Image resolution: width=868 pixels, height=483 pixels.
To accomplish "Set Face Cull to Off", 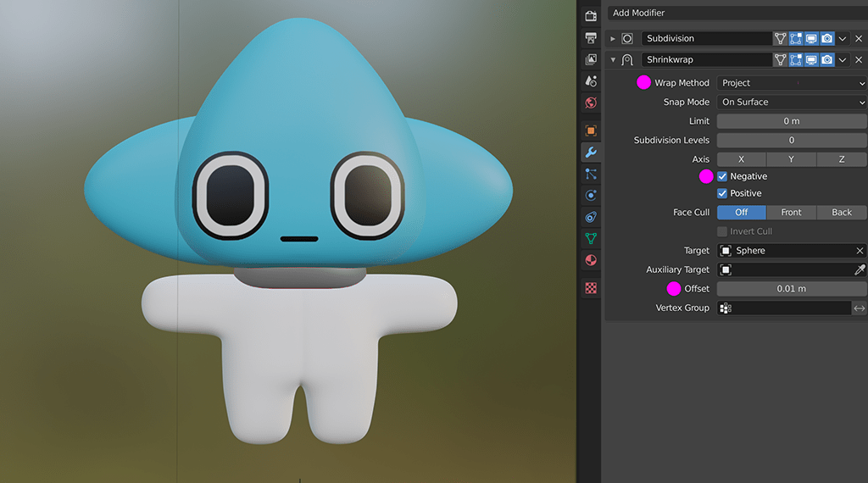I will coord(741,213).
